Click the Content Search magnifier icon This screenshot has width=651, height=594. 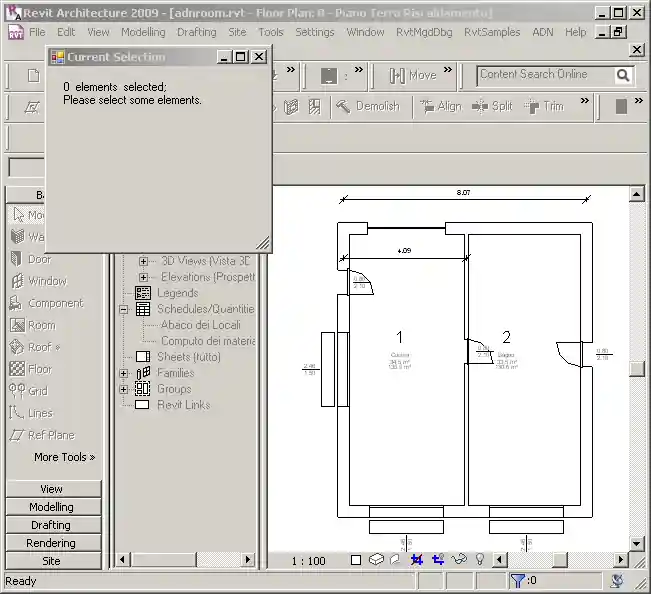(623, 75)
